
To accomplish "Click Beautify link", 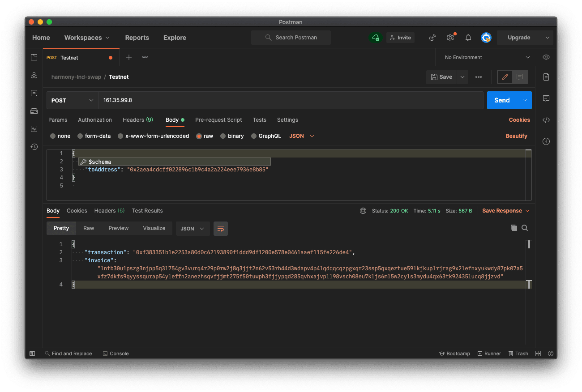I will [x=517, y=136].
